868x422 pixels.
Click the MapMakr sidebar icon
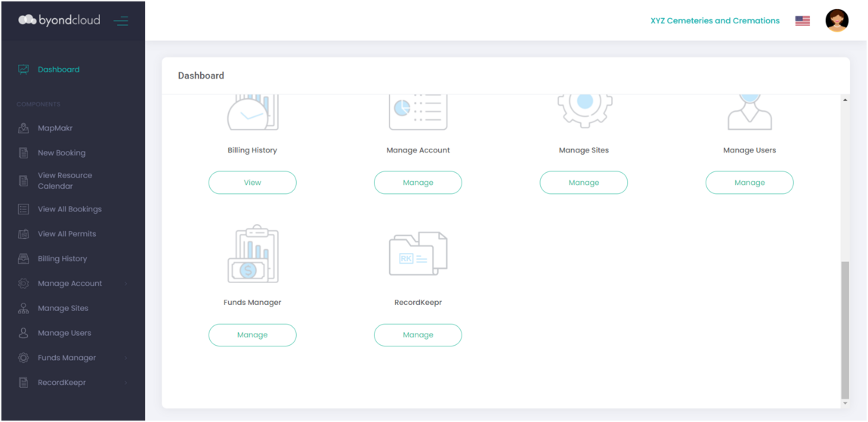pos(23,128)
